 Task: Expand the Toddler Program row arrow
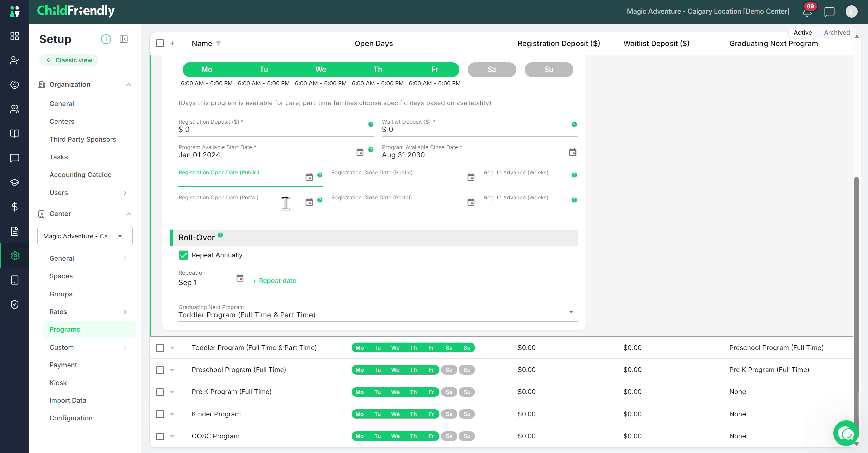[x=172, y=348]
